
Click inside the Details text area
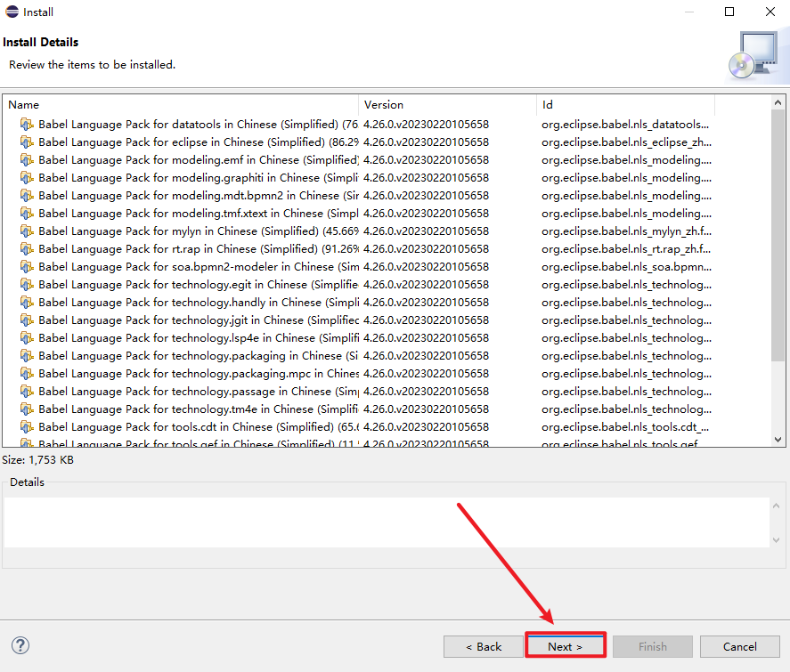click(387, 522)
